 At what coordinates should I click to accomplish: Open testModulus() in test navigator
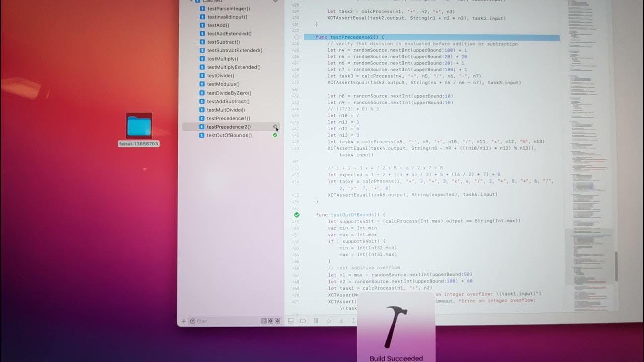pyautogui.click(x=223, y=84)
